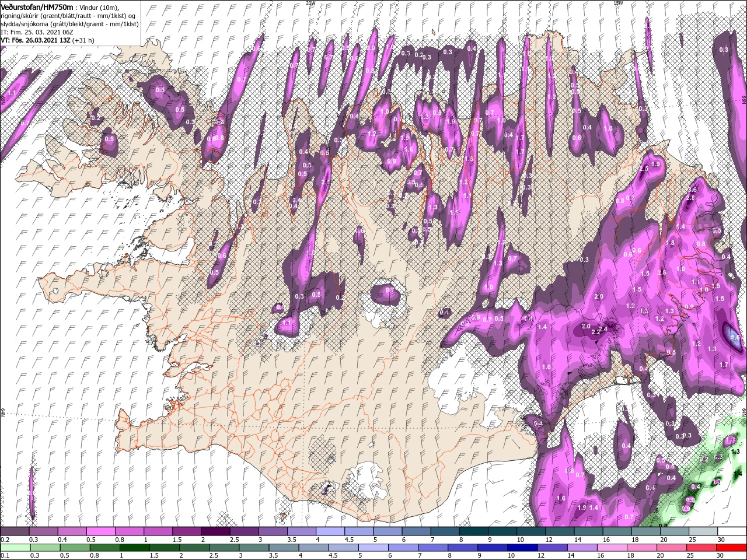Screen dimensions: 747x560
Task: Click the 'rigning/skúrir' legend description line
Action: tap(69, 15)
